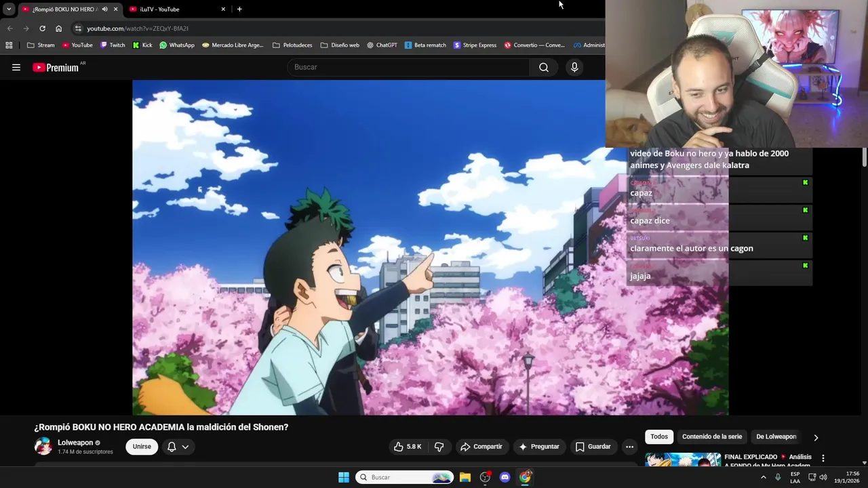The height and width of the screenshot is (488, 868).
Task: Click the Compartir share button
Action: coord(481,447)
